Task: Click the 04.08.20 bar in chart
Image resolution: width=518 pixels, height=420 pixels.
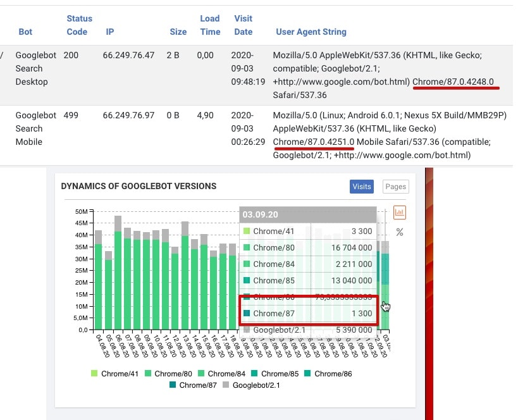Action: tap(98, 280)
